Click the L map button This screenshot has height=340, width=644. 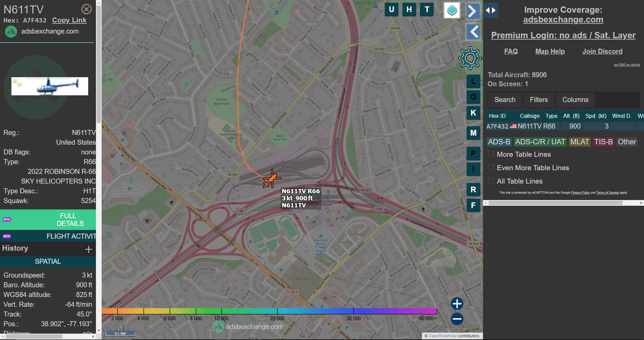[x=473, y=81]
